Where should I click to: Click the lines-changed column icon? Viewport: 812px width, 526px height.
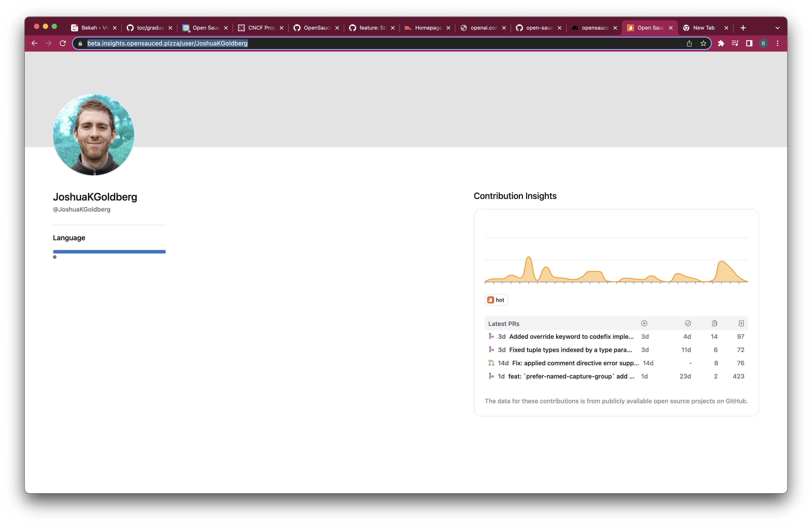click(741, 323)
